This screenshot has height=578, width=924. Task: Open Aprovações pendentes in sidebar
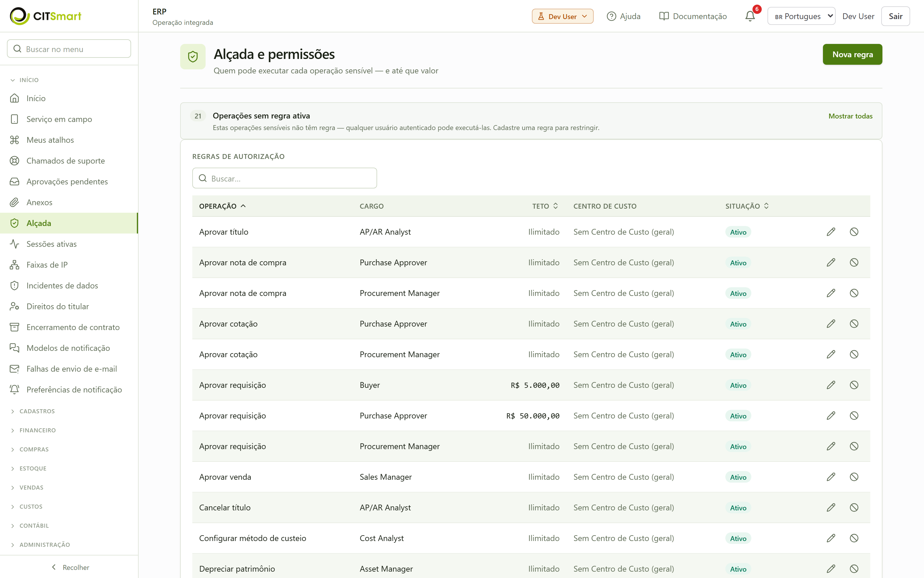[x=69, y=181]
